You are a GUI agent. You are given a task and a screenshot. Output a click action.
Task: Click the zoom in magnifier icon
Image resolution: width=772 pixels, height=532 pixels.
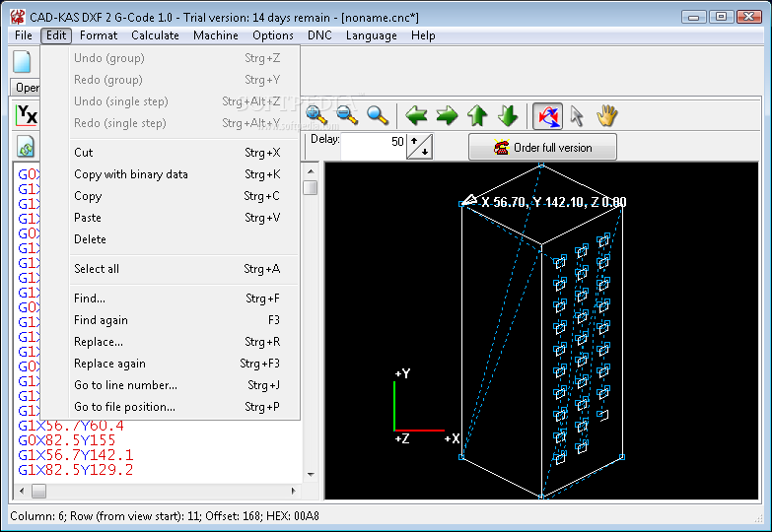(x=316, y=115)
